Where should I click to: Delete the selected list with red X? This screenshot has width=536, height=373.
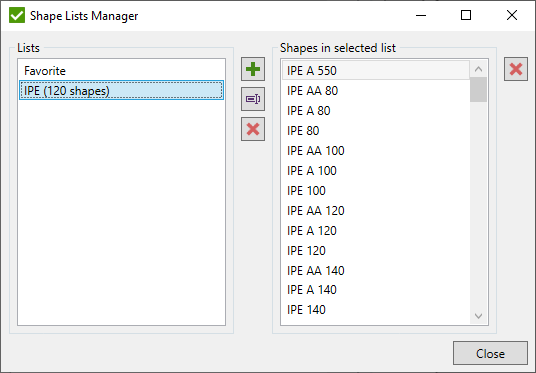click(x=253, y=129)
